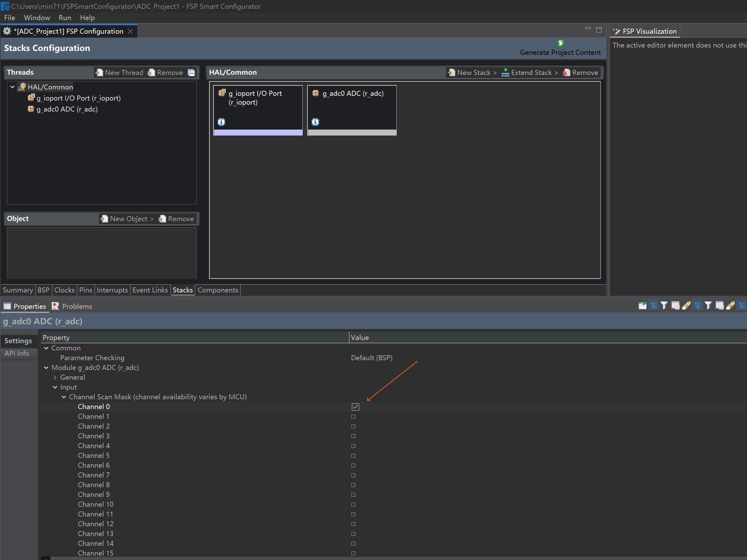
Task: Switch to the Clocks tab
Action: [64, 290]
